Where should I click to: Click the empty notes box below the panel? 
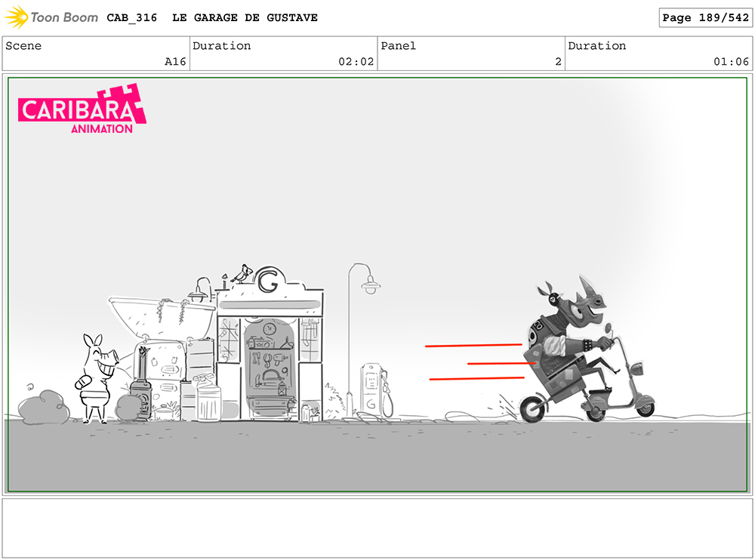pos(377,528)
